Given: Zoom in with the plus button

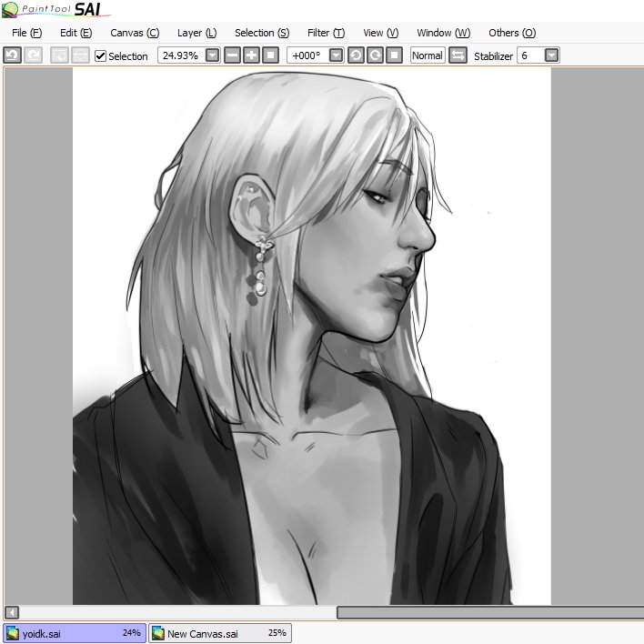Looking at the screenshot, I should click(251, 55).
